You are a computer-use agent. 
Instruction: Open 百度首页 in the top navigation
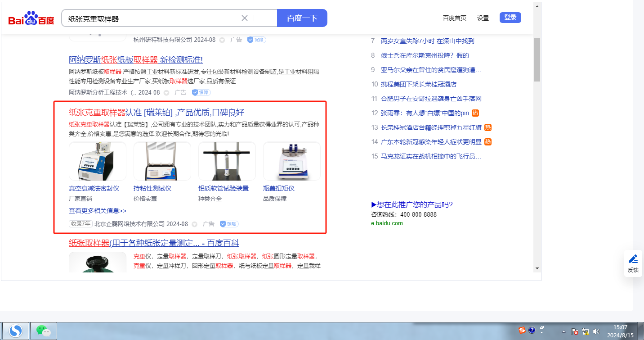(455, 18)
